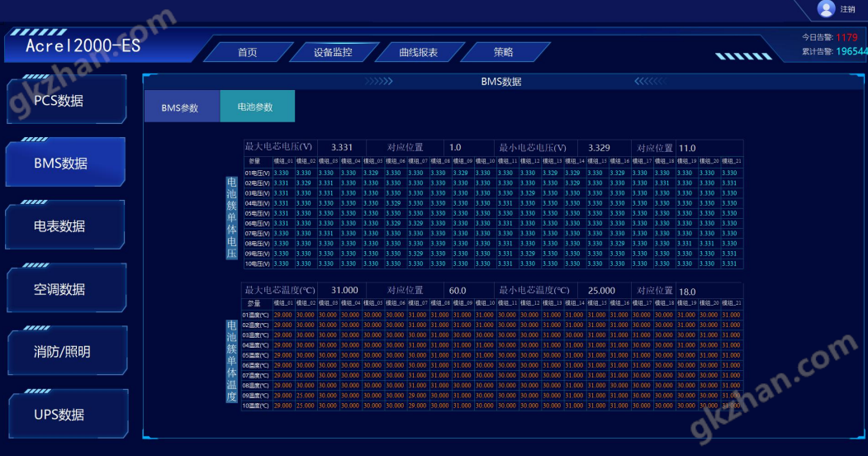Click the 最大电芯温度(℃) label
This screenshot has width=868, height=456.
tap(279, 290)
